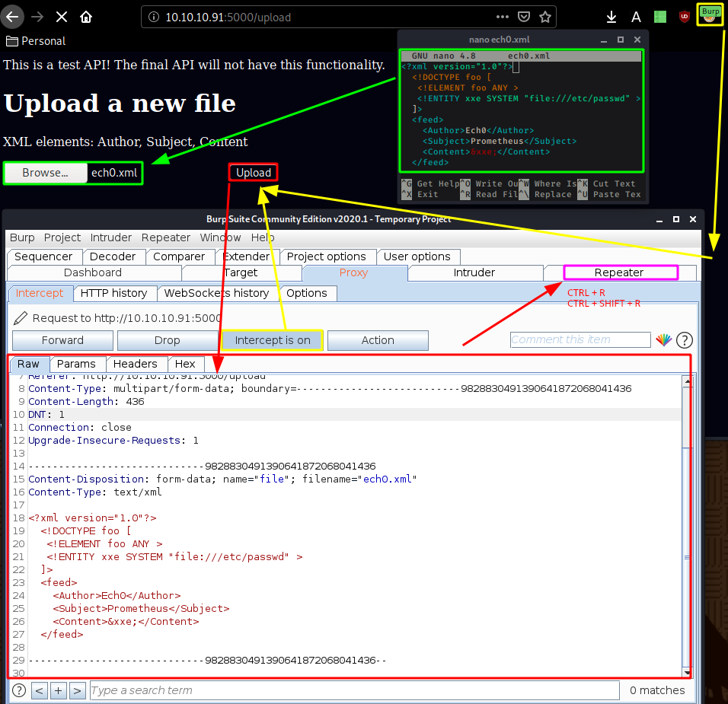Switch to the Decoder tab
728x704 pixels.
pyautogui.click(x=113, y=256)
